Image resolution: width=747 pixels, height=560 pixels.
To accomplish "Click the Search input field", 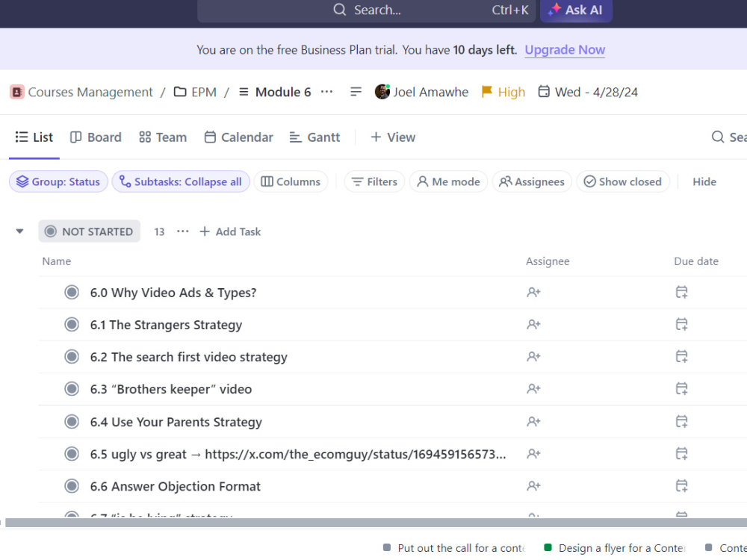I will click(x=366, y=10).
